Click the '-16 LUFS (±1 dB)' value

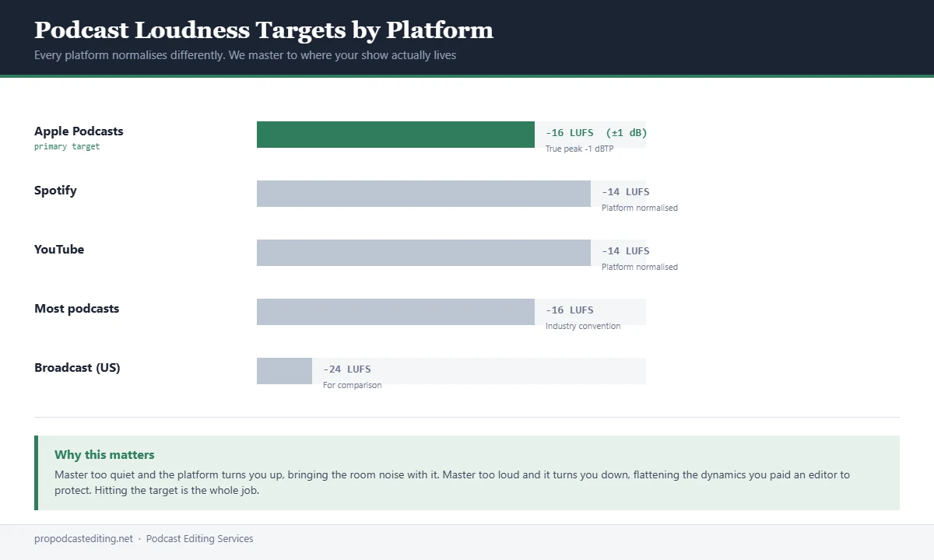point(596,133)
